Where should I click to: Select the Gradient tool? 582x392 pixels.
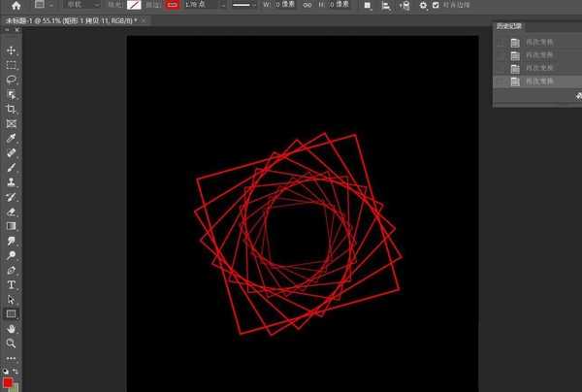point(11,226)
